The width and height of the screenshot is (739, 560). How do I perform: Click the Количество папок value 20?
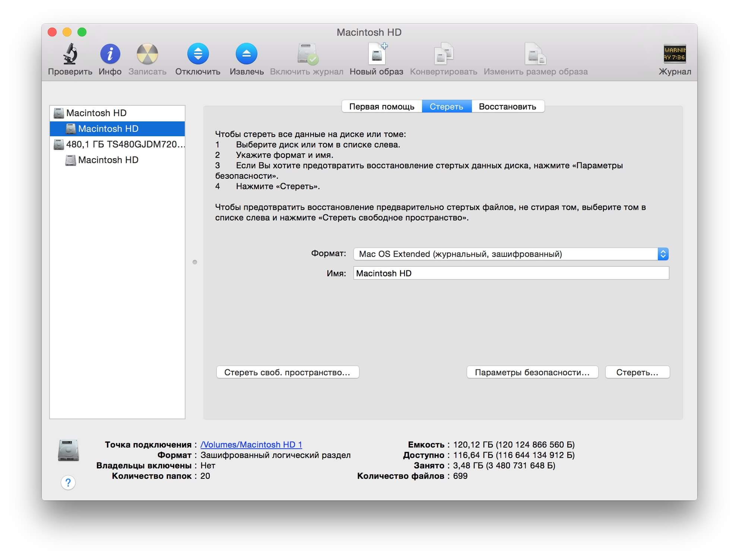point(205,476)
